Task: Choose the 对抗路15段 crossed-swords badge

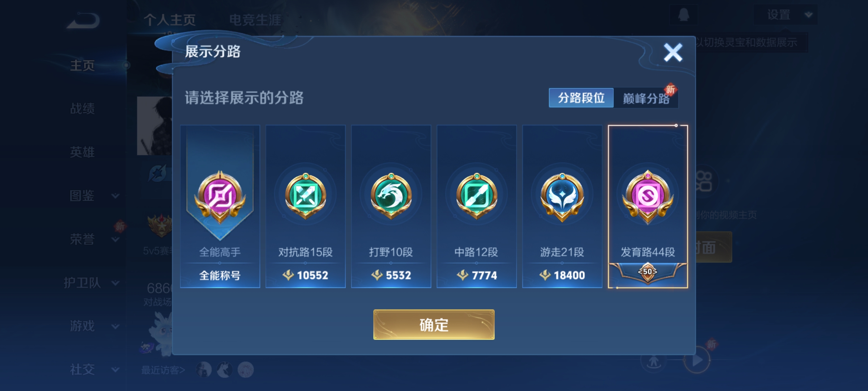Action: tap(306, 196)
